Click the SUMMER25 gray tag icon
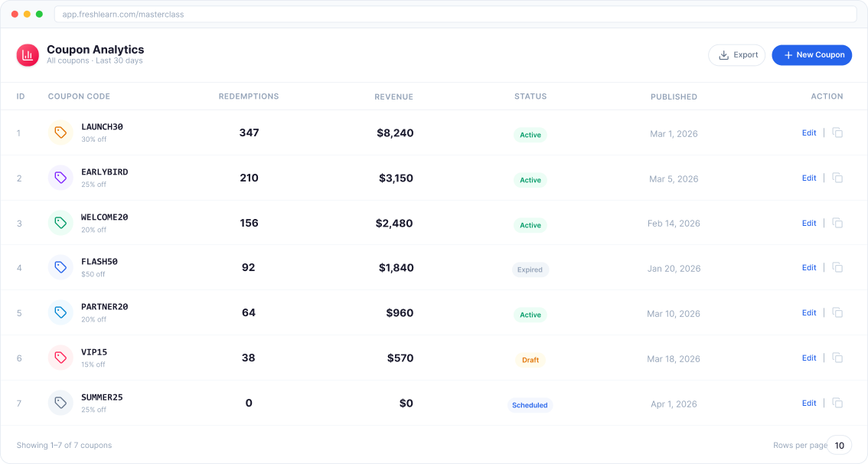868x464 pixels. pyautogui.click(x=60, y=403)
